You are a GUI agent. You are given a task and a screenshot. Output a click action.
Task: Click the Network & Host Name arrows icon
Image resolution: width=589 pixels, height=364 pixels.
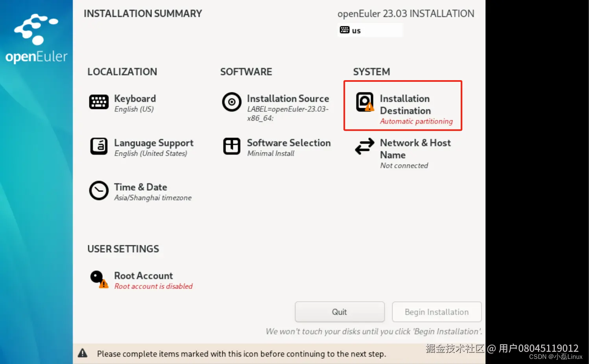(365, 146)
